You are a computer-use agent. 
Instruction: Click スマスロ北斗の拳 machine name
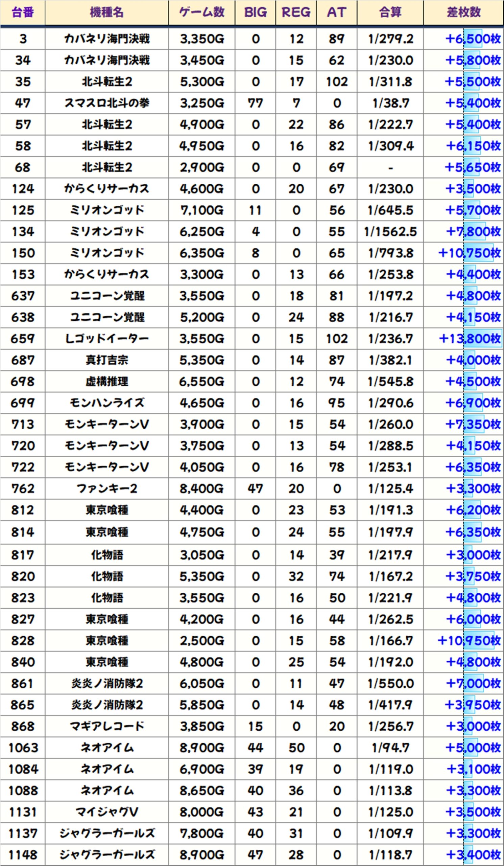pyautogui.click(x=106, y=103)
